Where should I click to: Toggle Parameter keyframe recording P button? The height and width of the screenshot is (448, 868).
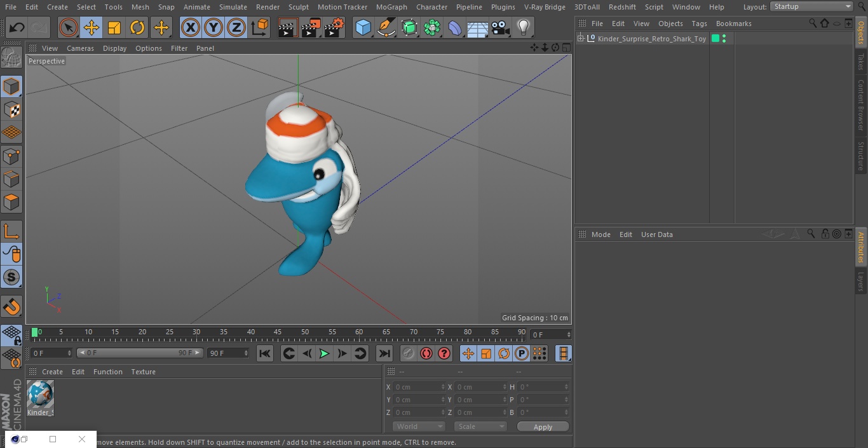522,353
